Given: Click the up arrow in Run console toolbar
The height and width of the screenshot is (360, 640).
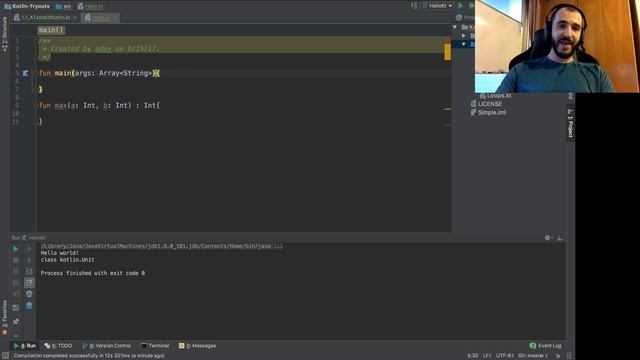Looking at the screenshot, I should tap(29, 249).
